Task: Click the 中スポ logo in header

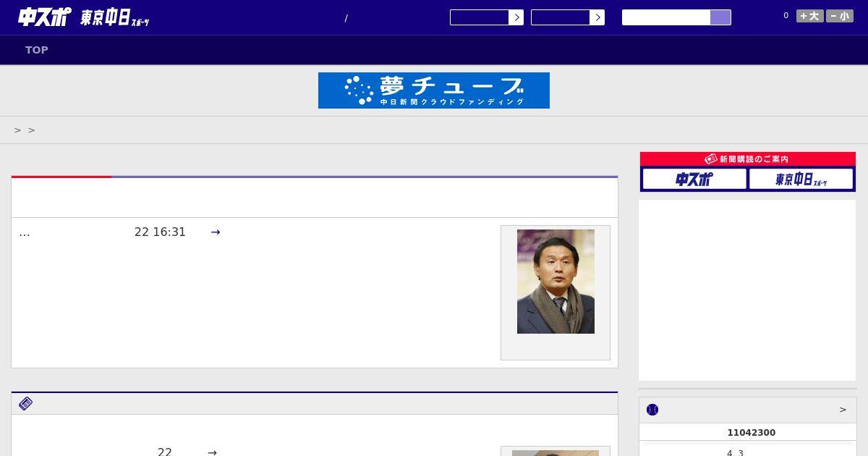Action: point(45,17)
